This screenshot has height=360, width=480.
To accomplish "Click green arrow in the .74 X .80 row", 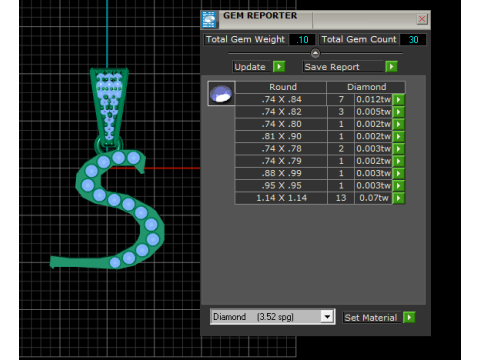I will [398, 124].
